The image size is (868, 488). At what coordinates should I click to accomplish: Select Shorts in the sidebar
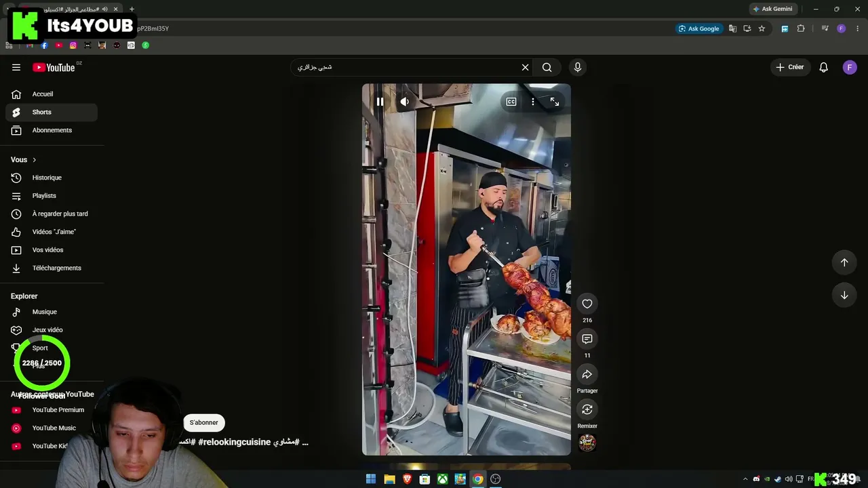(52, 112)
